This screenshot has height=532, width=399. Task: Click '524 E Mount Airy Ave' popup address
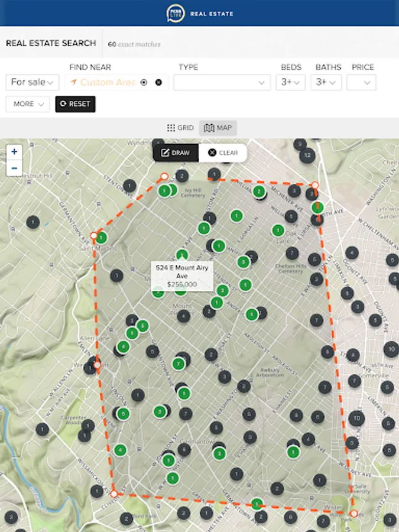(182, 272)
